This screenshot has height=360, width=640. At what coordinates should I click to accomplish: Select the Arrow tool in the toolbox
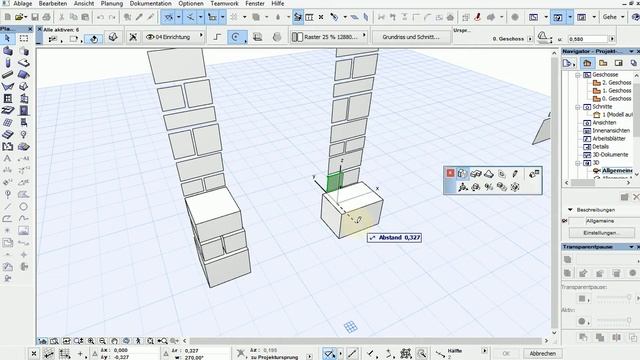point(7,38)
